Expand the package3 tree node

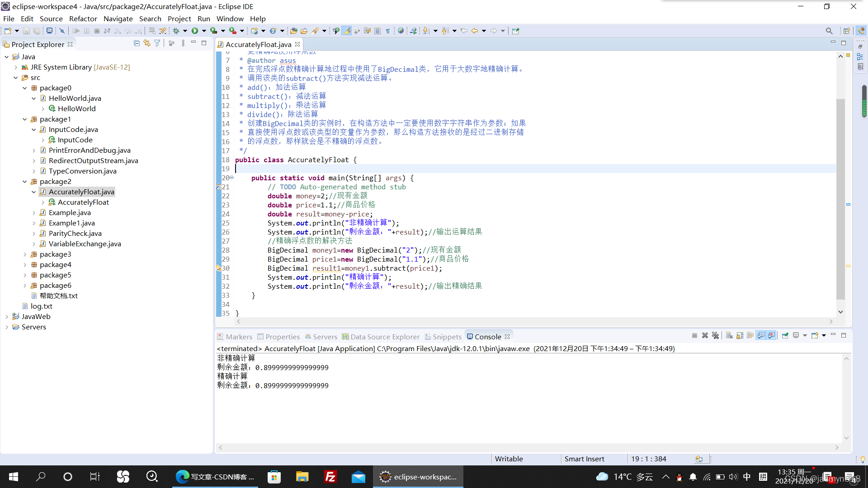[25, 254]
